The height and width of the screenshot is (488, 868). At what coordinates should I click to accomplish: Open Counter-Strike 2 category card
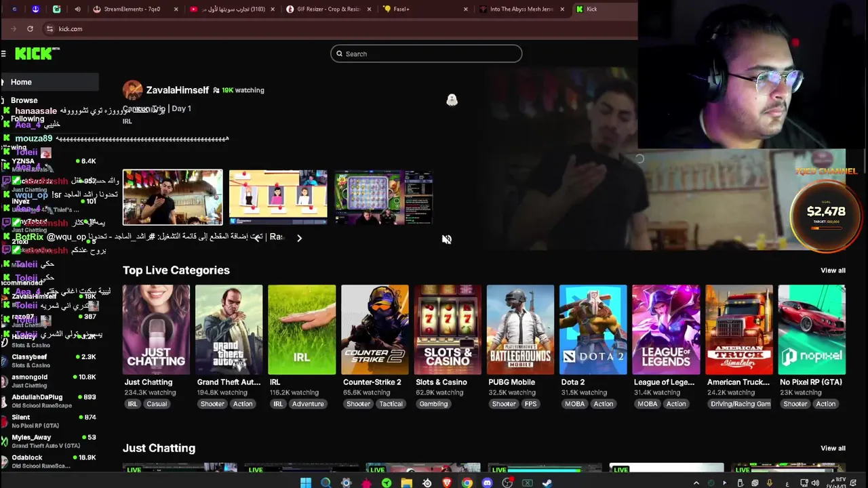point(375,329)
